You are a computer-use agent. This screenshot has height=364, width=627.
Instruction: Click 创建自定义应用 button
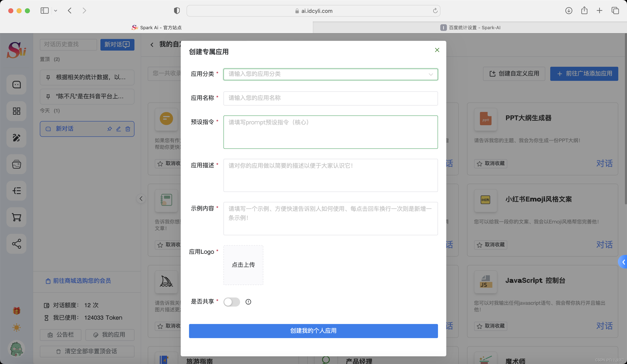[x=514, y=74]
